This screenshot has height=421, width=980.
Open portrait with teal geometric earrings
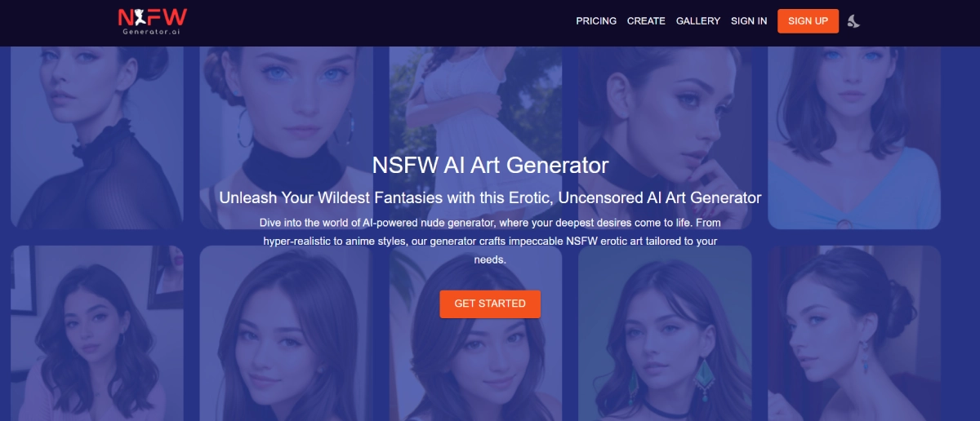coord(665,333)
